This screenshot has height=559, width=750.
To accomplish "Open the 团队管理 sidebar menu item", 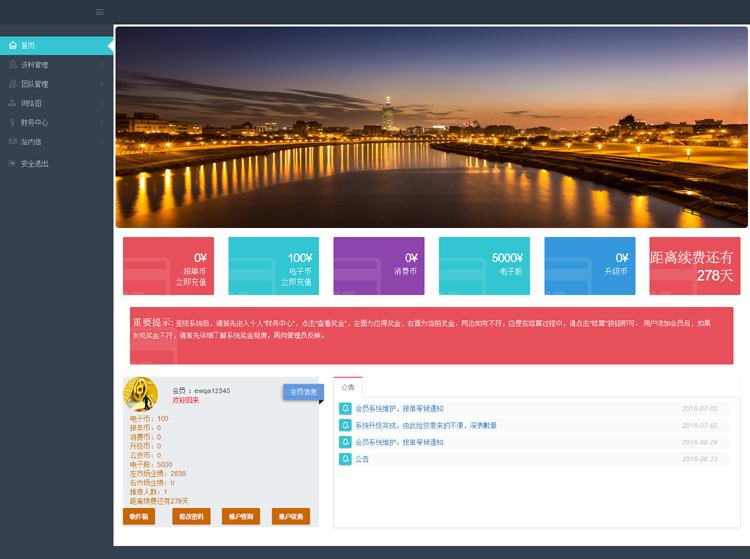I will pyautogui.click(x=35, y=84).
